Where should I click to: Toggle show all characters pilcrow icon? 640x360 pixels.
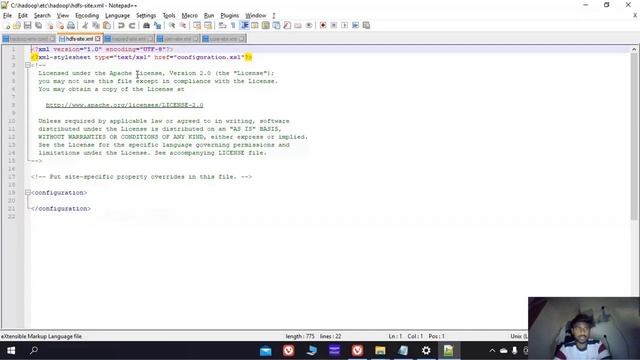(233, 25)
